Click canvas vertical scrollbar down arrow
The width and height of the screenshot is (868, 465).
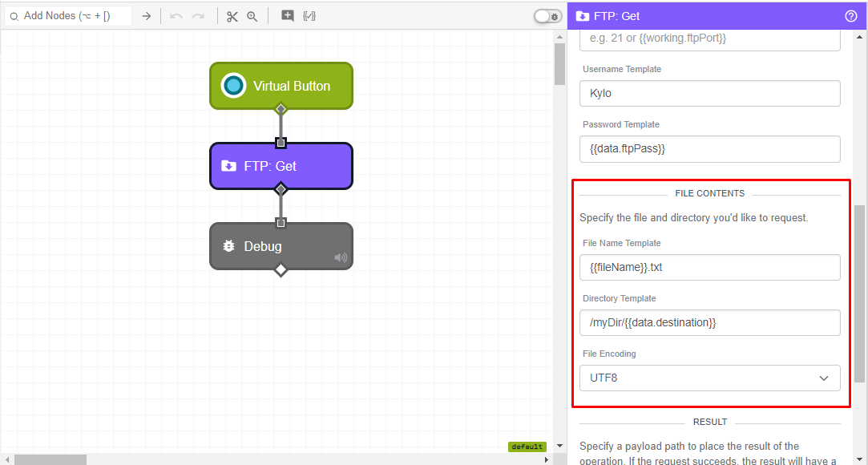[559, 446]
